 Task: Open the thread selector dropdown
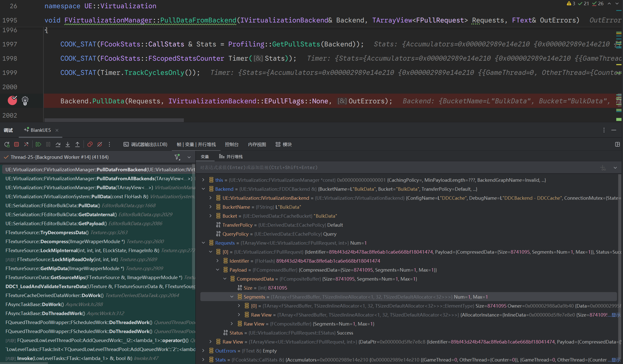point(189,157)
